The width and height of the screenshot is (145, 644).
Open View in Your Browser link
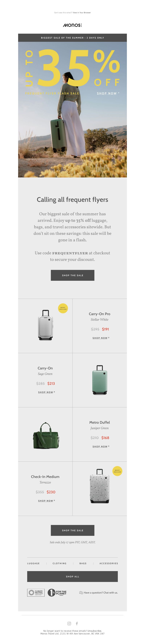click(x=82, y=12)
